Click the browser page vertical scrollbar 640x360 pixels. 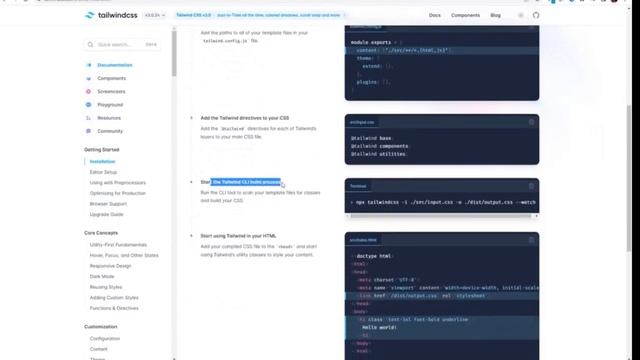[x=629, y=178]
